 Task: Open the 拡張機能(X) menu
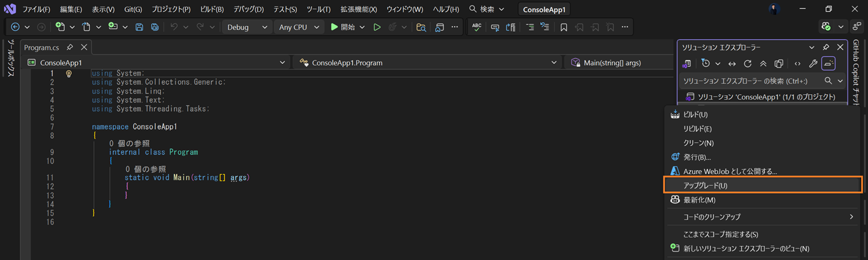359,9
